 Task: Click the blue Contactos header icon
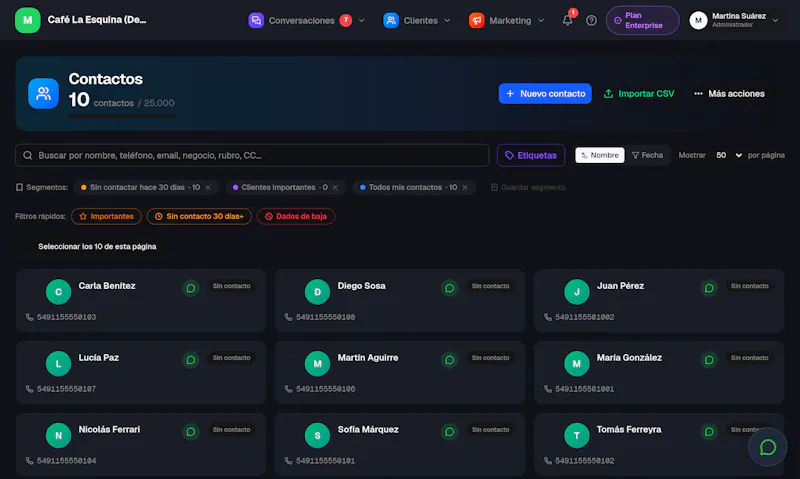[43, 93]
